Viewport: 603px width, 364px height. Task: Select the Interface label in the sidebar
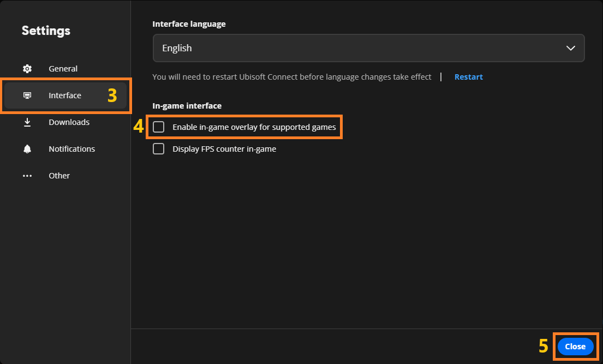[x=65, y=96]
